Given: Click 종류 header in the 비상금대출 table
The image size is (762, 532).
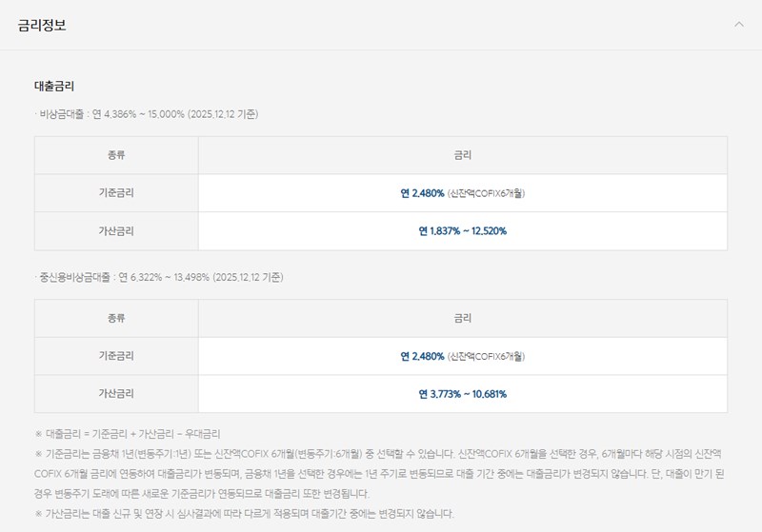Looking at the screenshot, I should (116, 155).
